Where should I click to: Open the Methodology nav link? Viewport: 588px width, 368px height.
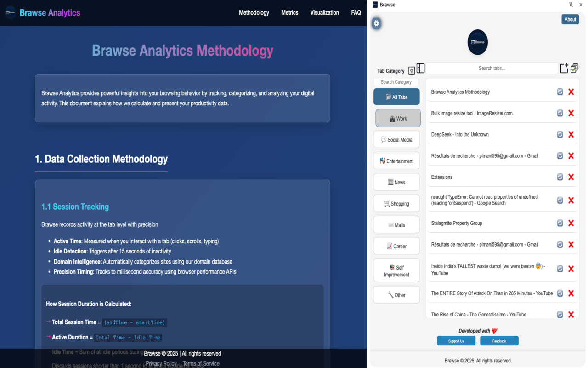[x=254, y=12]
